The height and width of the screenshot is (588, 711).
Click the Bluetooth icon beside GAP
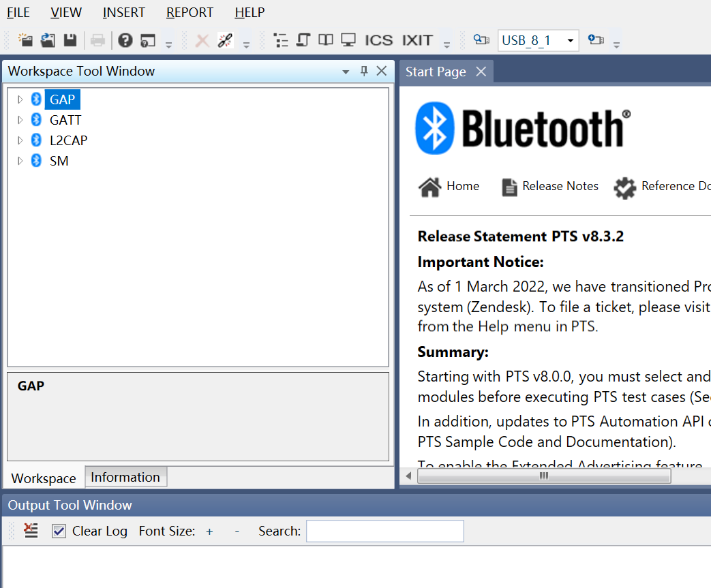(36, 99)
